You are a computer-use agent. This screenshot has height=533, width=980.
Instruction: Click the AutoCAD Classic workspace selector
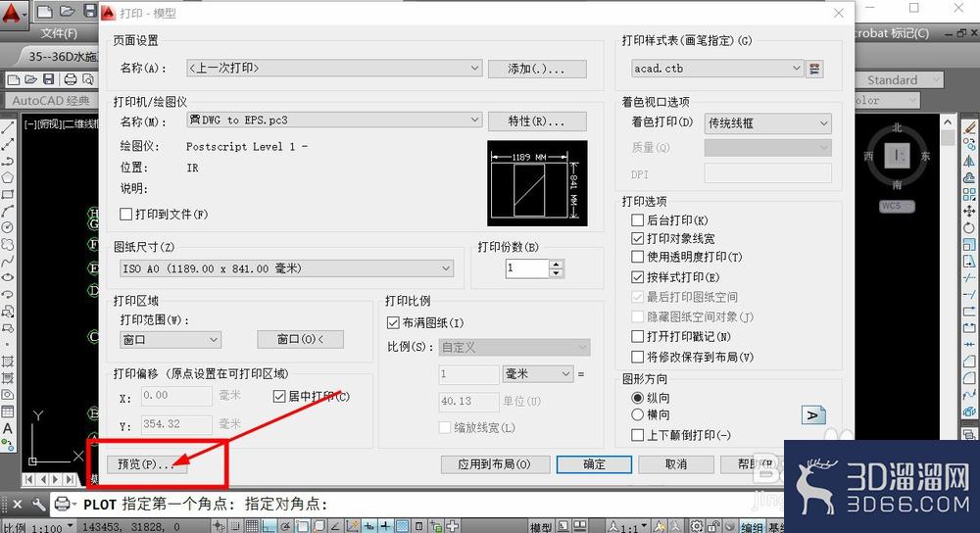[51, 100]
